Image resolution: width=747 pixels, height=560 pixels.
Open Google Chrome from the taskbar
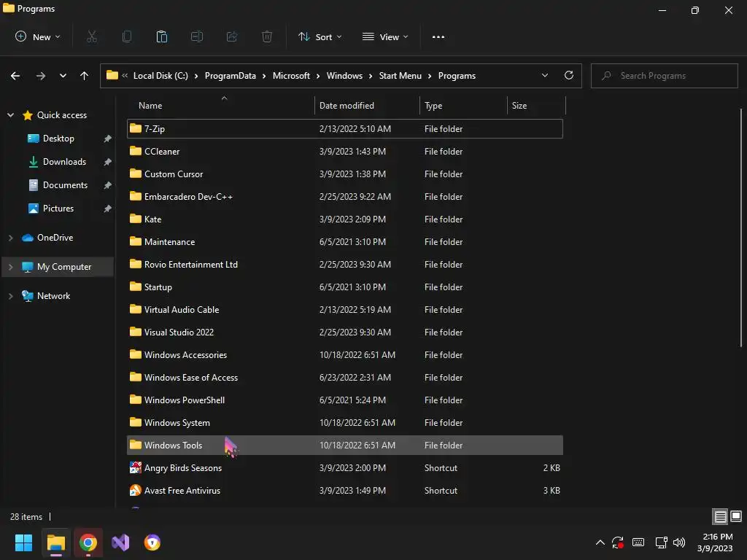88,542
